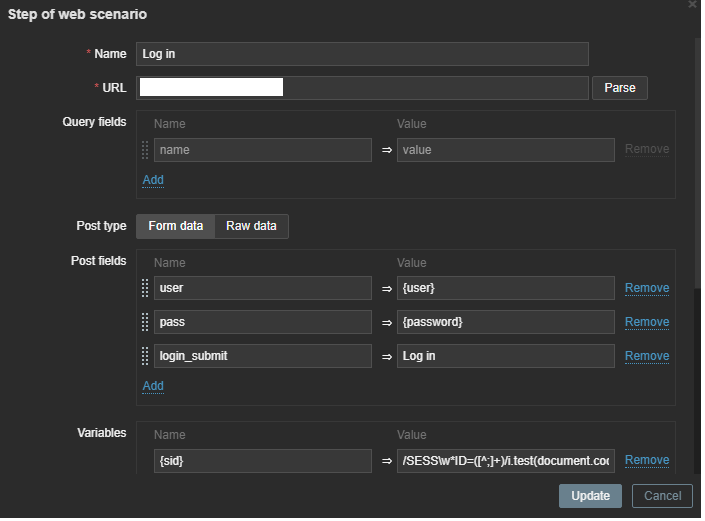Click the {password} value field
Viewport: 705px width, 521px height.
tap(505, 322)
